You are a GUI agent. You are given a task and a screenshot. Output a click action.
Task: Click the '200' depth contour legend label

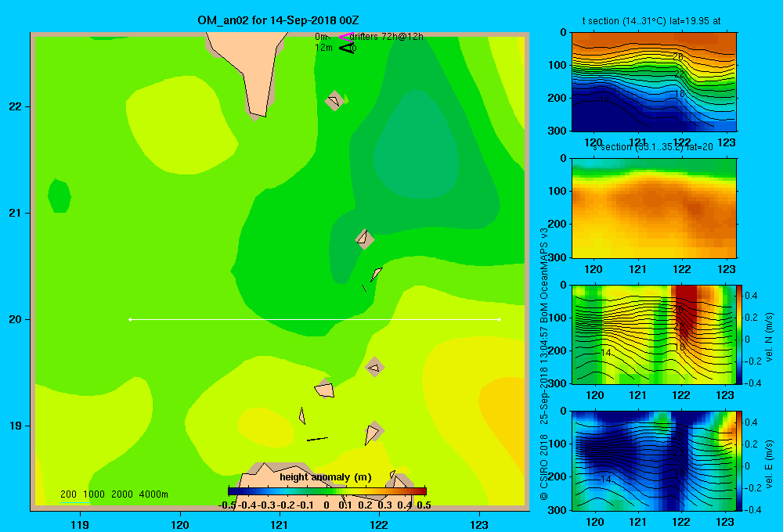click(68, 494)
